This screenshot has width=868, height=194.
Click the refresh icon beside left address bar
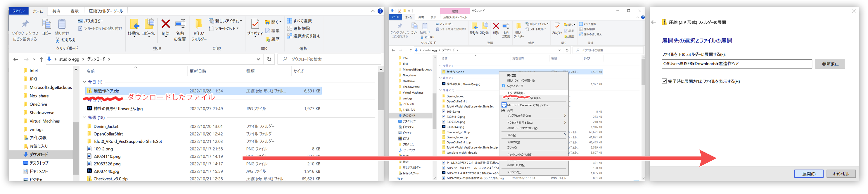(269, 59)
